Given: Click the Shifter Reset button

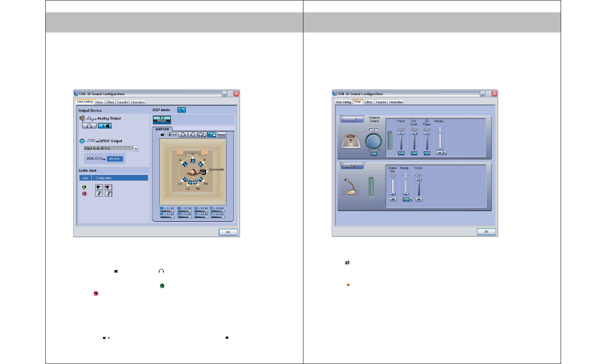Looking at the screenshot, I should (222, 134).
